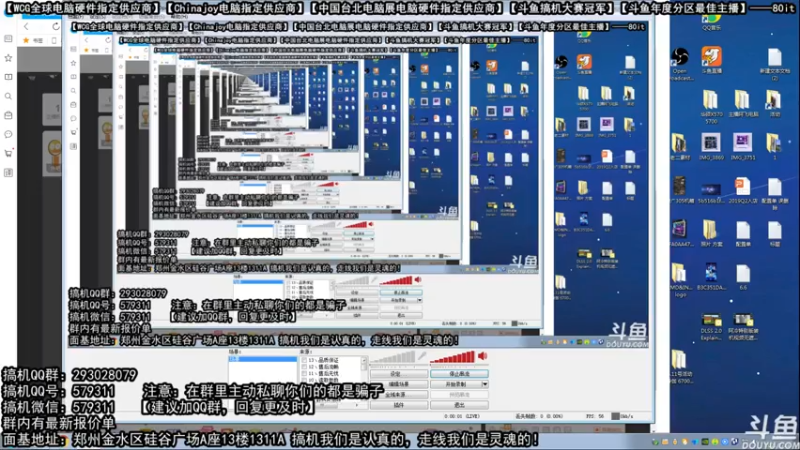Open the orange Douyu live desktop shortcut
Image resolution: width=800 pixels, height=450 pixels.
click(x=711, y=61)
